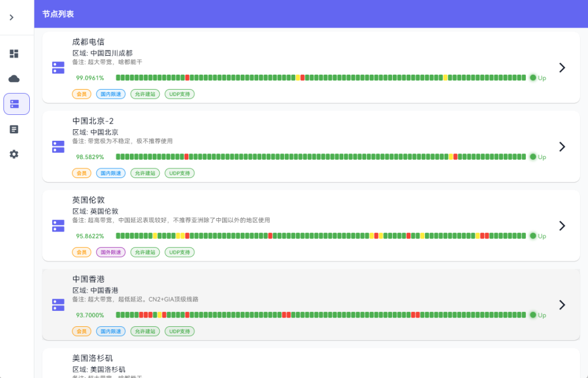Open 中国北京-2 details via right chevron
Image resolution: width=588 pixels, height=378 pixels.
point(562,146)
